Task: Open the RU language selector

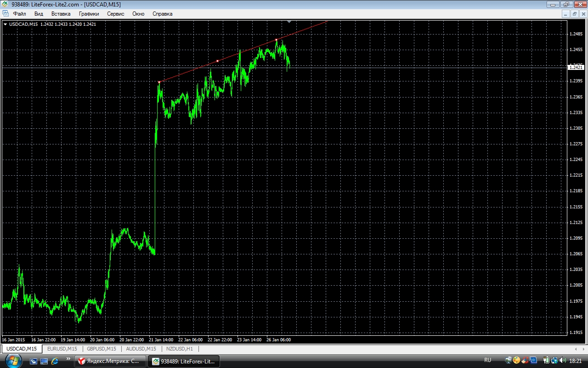Action: pyautogui.click(x=487, y=360)
